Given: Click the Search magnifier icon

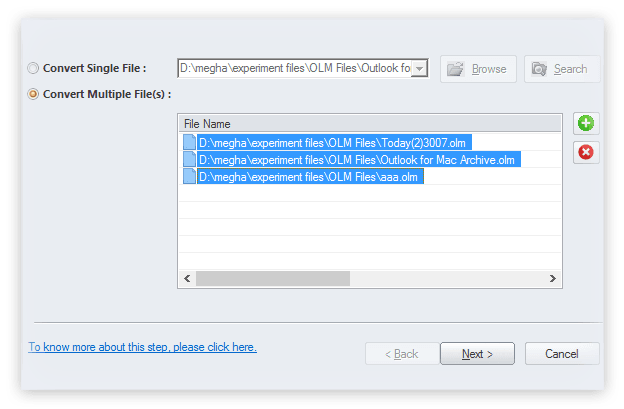Looking at the screenshot, I should pyautogui.click(x=539, y=69).
